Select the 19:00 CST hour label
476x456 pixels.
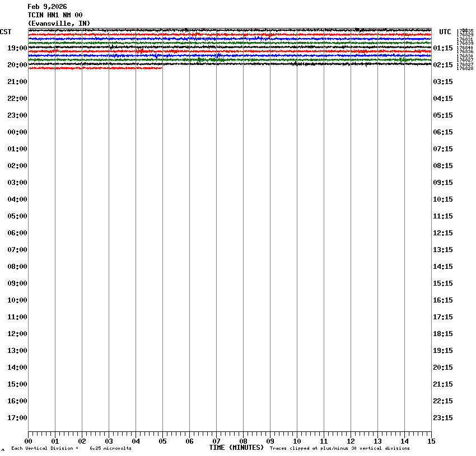point(17,48)
